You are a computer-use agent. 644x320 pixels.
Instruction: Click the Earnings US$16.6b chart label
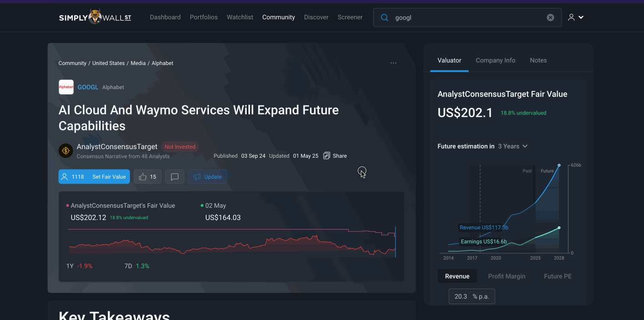[484, 242]
